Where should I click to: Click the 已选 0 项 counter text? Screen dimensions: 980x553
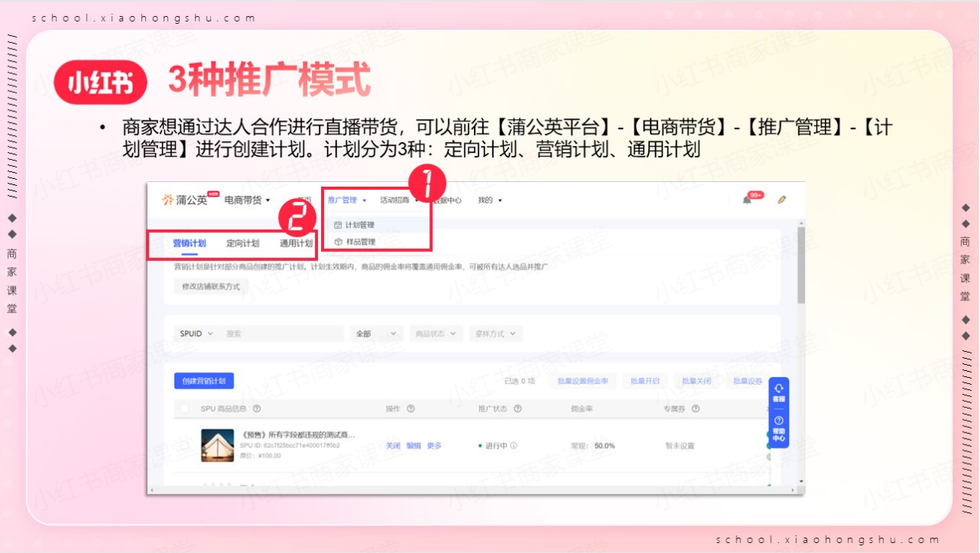520,381
